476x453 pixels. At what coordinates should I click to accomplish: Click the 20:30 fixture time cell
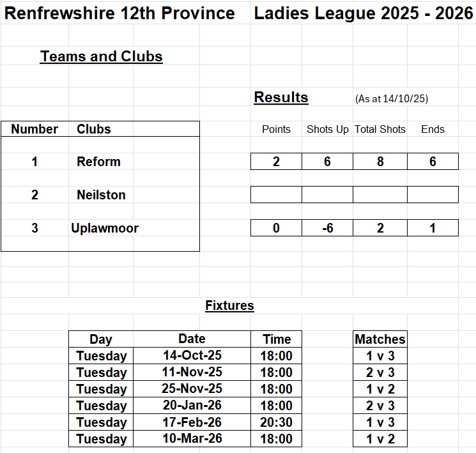point(277,422)
